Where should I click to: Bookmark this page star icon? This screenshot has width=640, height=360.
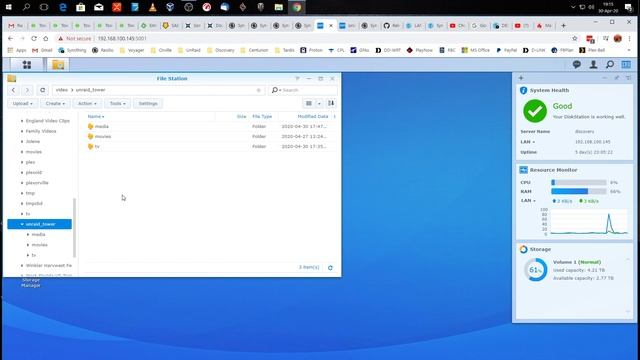click(575, 38)
